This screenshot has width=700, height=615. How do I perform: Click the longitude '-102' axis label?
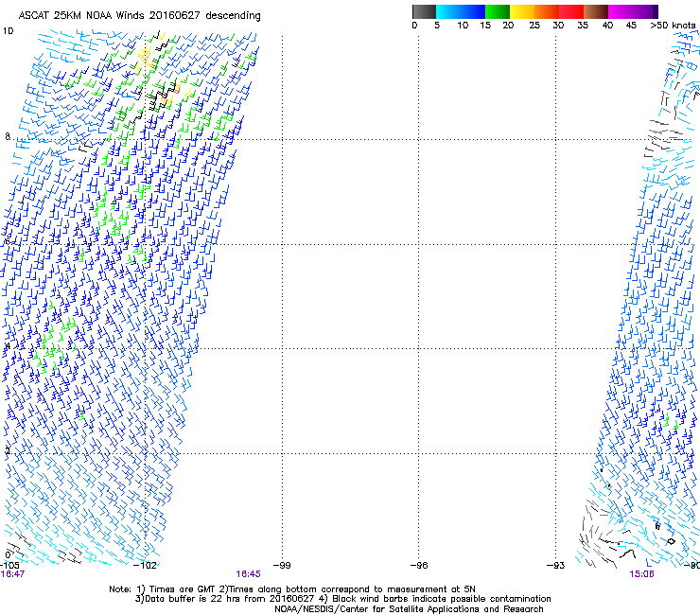(145, 566)
